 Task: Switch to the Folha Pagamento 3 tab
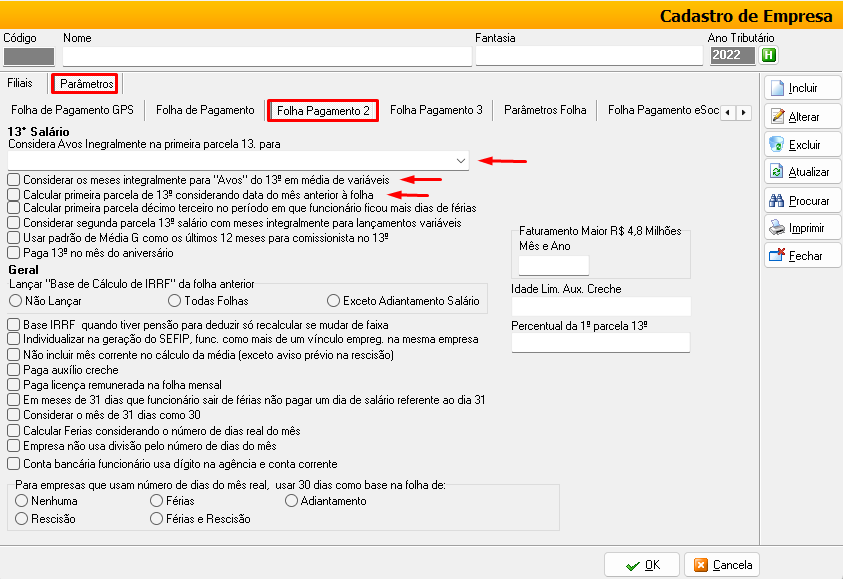click(436, 110)
